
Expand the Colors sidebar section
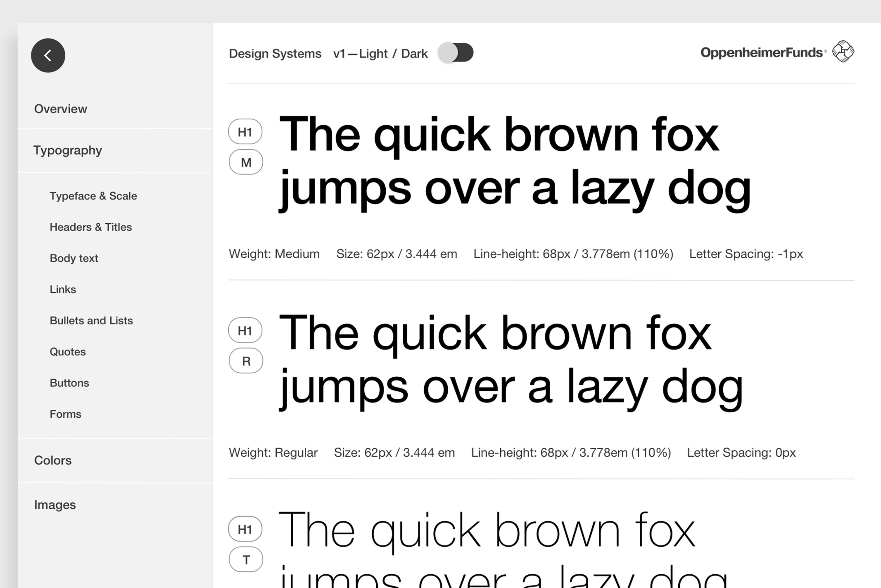point(53,460)
